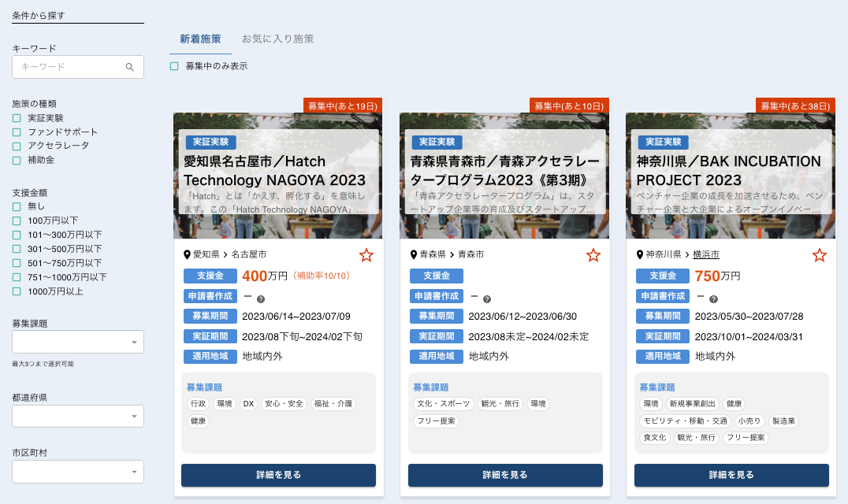Click the location pin icon beside 神奈川県
Viewport: 848px width, 504px height.
click(640, 254)
